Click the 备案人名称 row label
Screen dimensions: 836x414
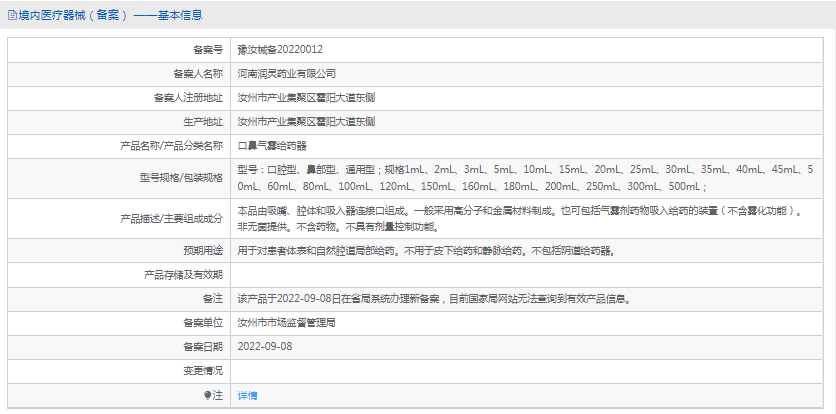click(198, 74)
